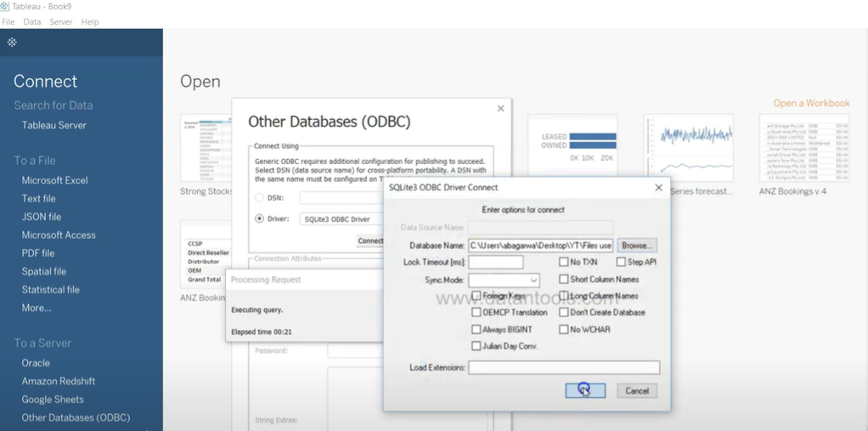Open the Help menu
The width and height of the screenshot is (868, 431).
coord(90,21)
